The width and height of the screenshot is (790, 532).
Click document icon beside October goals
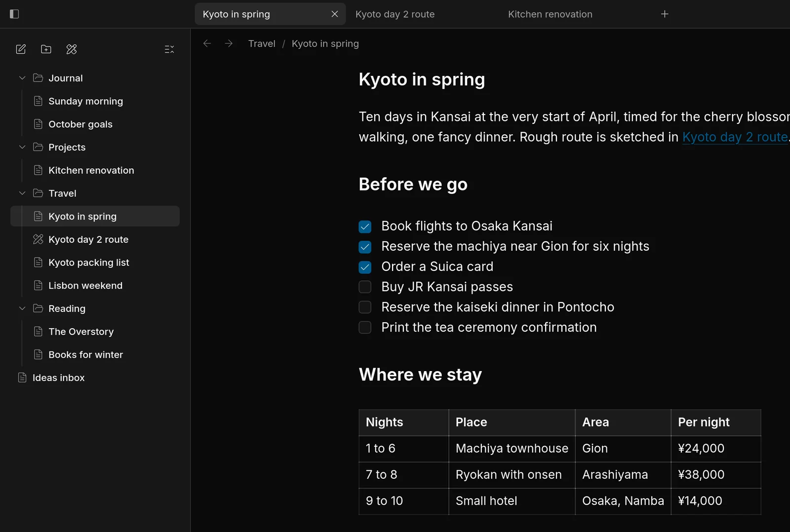point(38,124)
